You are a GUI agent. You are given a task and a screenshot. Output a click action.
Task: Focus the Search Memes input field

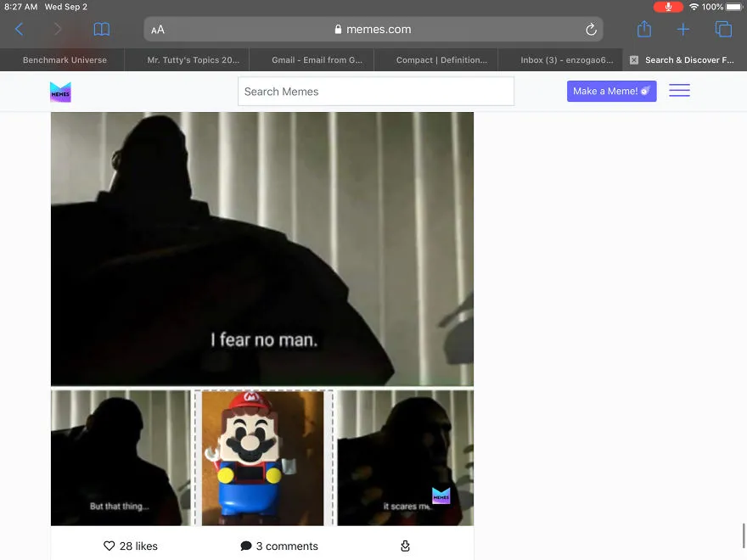[375, 92]
